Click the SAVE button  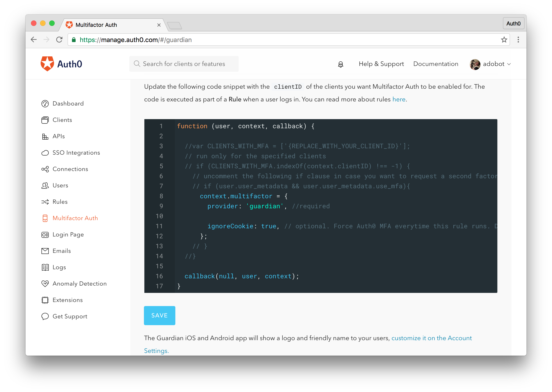coord(159,315)
